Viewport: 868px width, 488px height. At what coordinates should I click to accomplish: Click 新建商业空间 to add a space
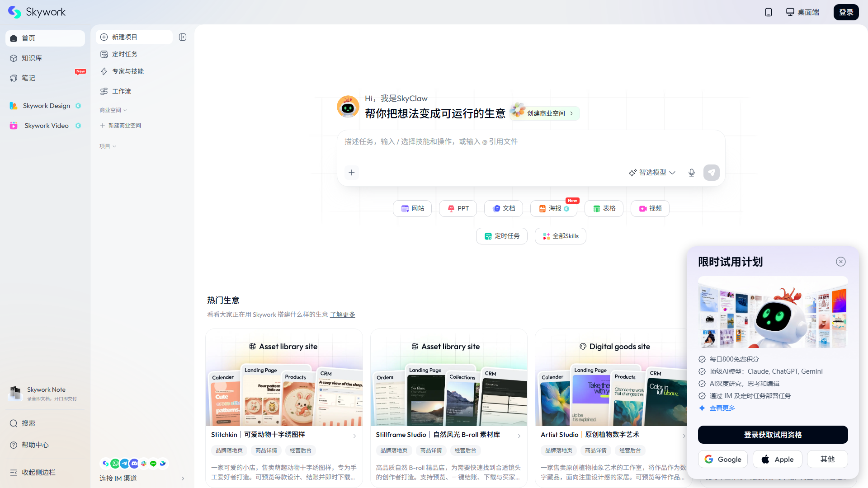(x=121, y=126)
